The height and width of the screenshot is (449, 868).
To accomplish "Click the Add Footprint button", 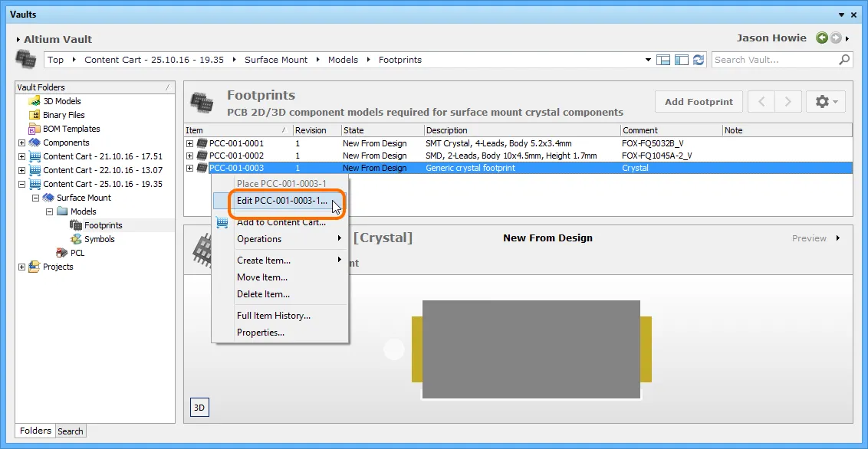I will (699, 102).
